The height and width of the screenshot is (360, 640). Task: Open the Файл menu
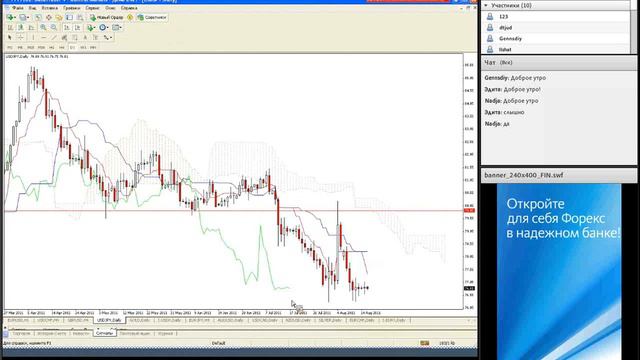(18, 8)
